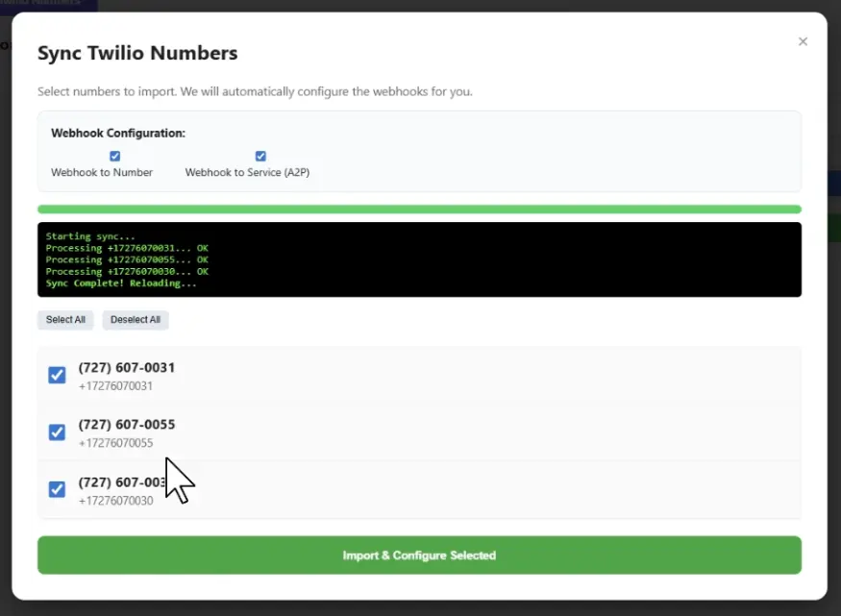Select the (727) 607-0031 row label
The height and width of the screenshot is (616, 841).
[126, 367]
